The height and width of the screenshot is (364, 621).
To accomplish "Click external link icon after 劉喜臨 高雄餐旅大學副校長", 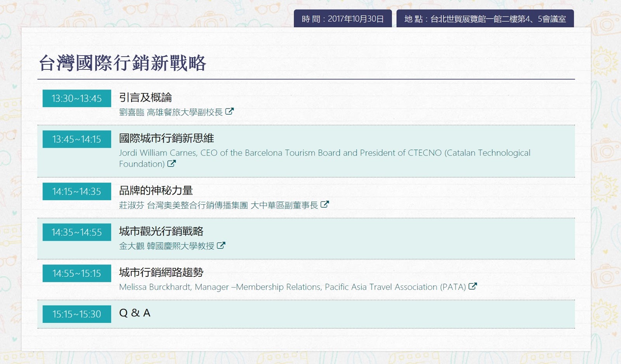I will click(229, 112).
